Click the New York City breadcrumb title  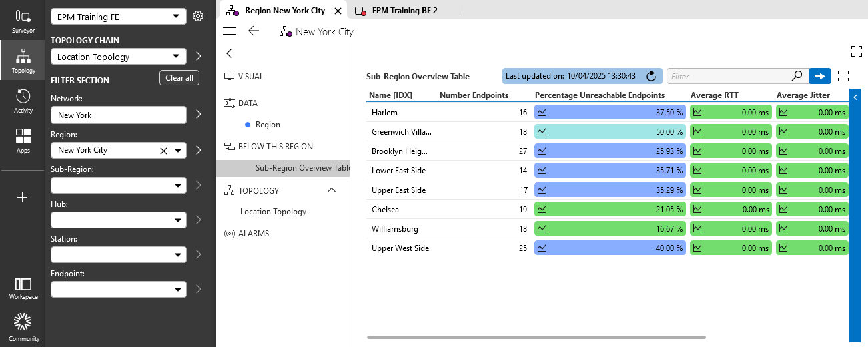pyautogui.click(x=324, y=31)
